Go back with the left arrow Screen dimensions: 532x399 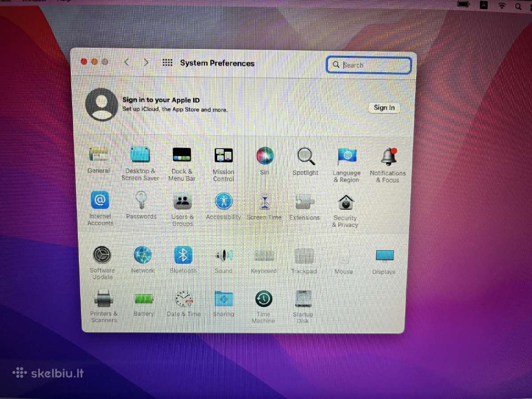[x=127, y=63]
